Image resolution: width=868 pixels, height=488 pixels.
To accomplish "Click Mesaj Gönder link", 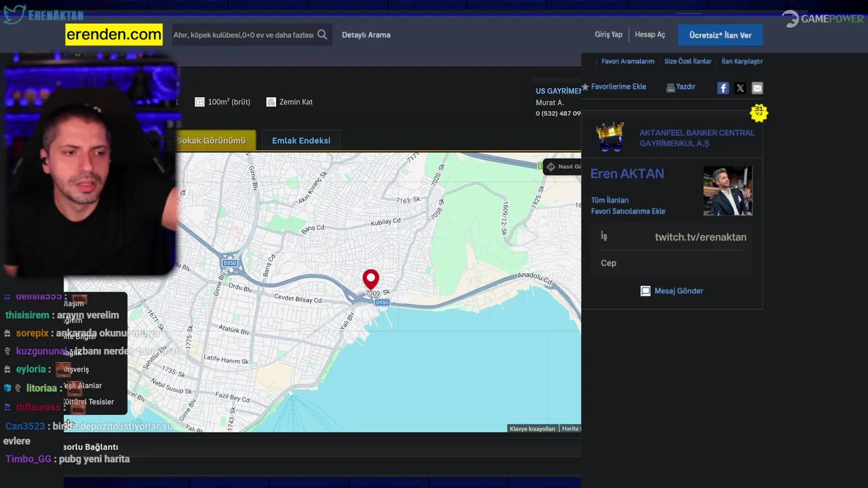I will (679, 291).
